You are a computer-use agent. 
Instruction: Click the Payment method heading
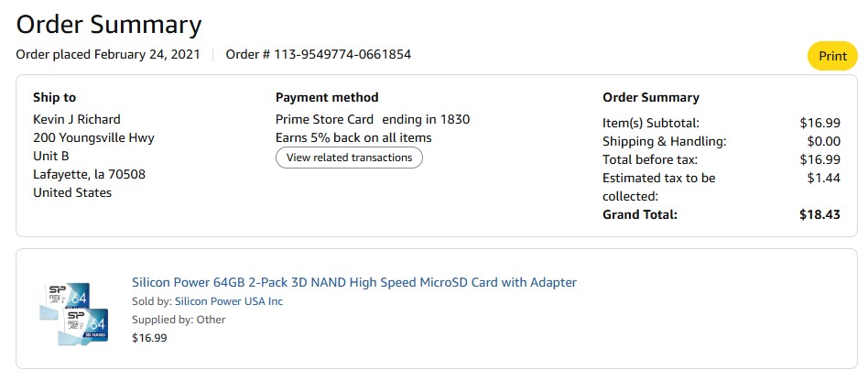[x=327, y=97]
